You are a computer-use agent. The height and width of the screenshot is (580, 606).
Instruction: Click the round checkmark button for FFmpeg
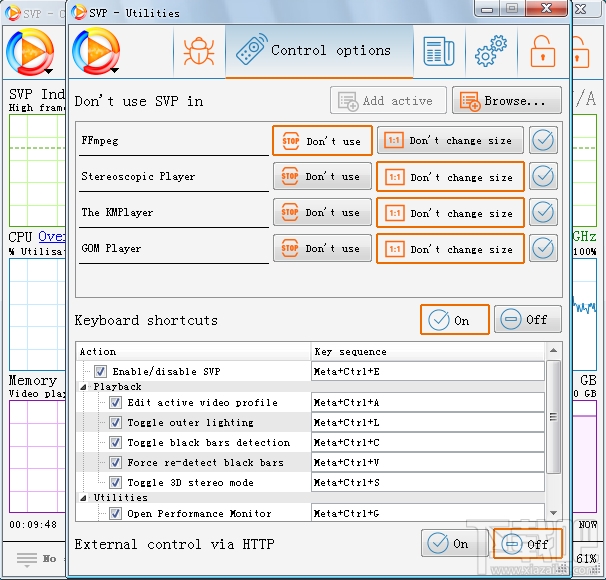[543, 141]
